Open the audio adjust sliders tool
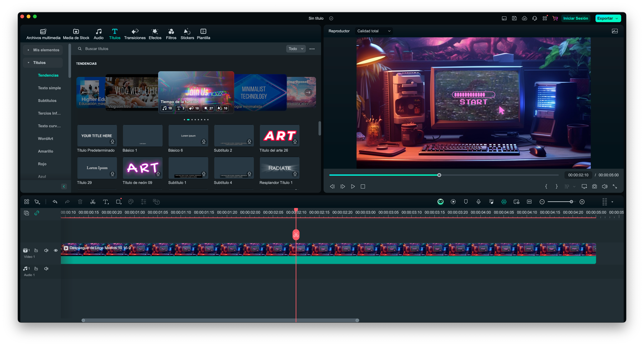The width and height of the screenshot is (644, 346). point(144,202)
